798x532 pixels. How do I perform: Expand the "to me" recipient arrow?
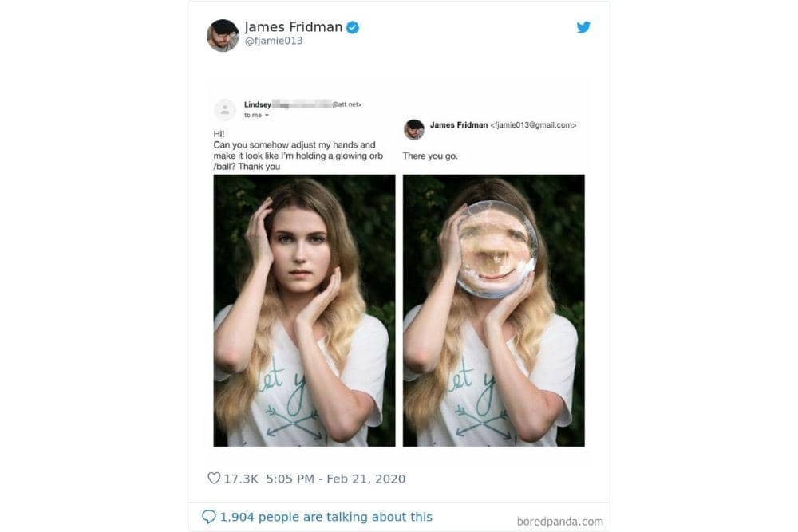(x=267, y=116)
